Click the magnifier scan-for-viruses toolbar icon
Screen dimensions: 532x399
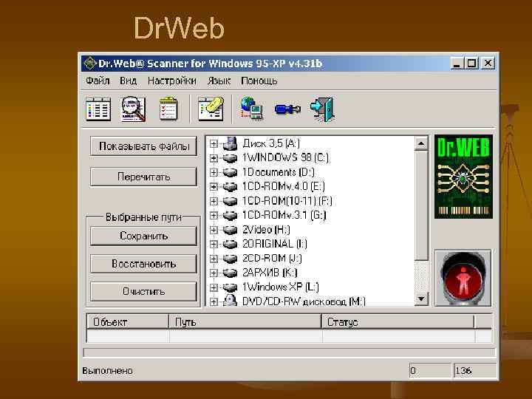point(133,109)
